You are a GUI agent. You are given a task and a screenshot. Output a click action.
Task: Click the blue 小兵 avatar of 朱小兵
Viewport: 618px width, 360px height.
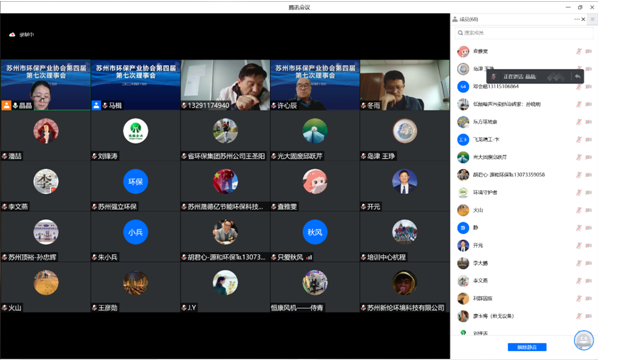(136, 232)
